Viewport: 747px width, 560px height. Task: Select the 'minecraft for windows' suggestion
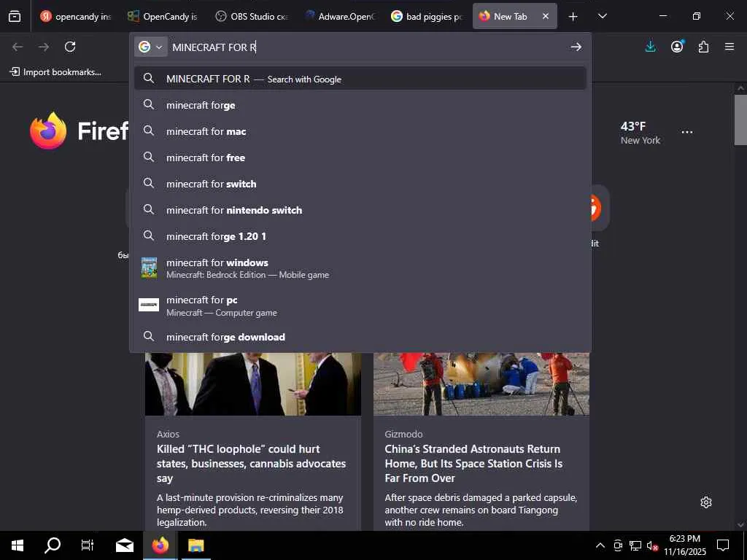click(360, 268)
